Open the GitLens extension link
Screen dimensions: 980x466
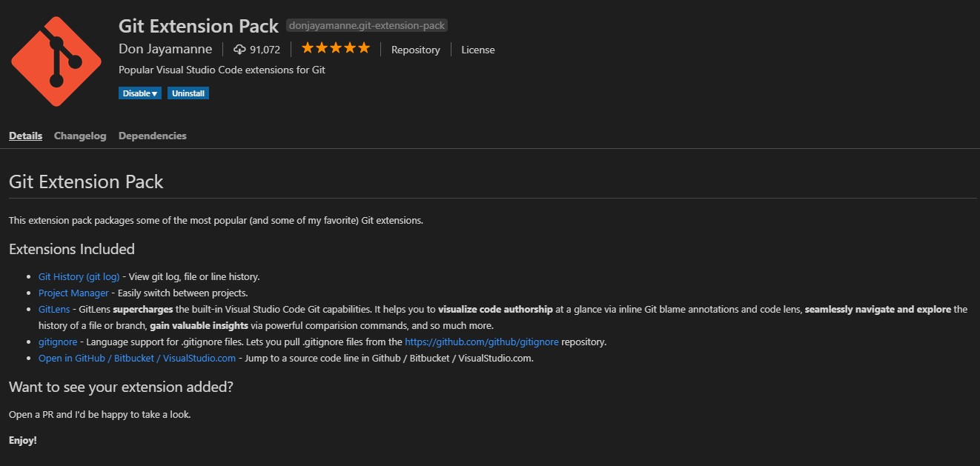click(54, 309)
